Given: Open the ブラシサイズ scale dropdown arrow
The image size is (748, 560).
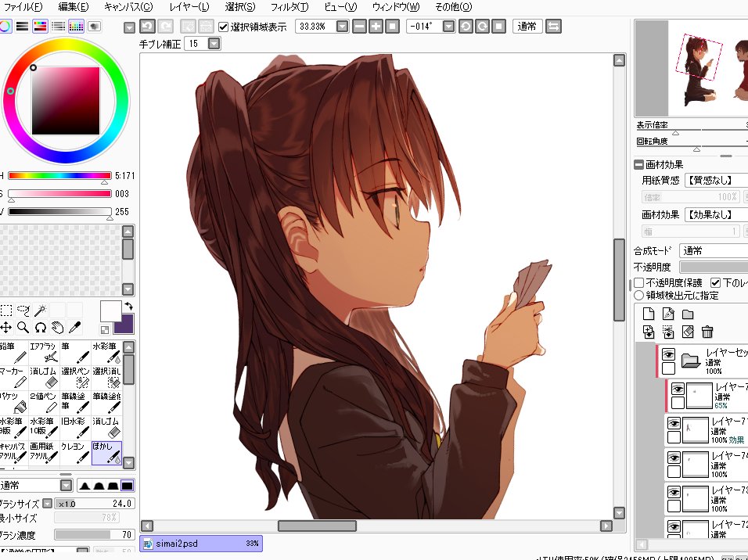Looking at the screenshot, I should (47, 503).
